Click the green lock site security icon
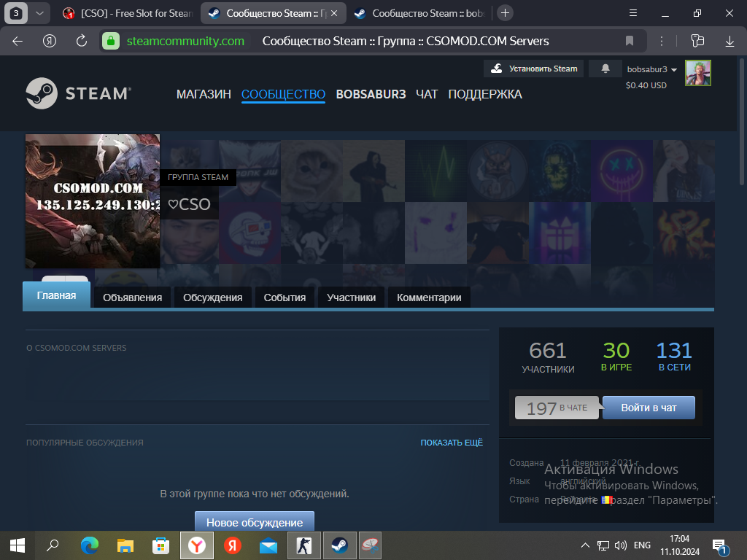 coord(110,41)
